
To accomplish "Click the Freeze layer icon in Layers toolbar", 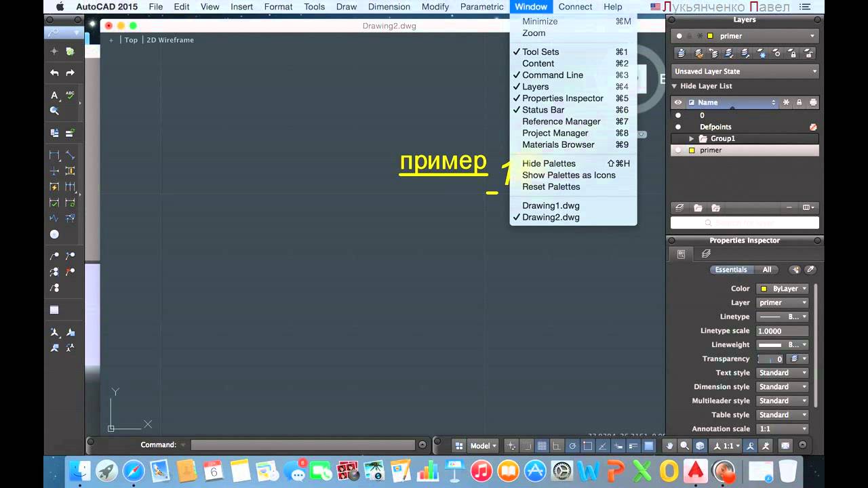I will pyautogui.click(x=760, y=53).
